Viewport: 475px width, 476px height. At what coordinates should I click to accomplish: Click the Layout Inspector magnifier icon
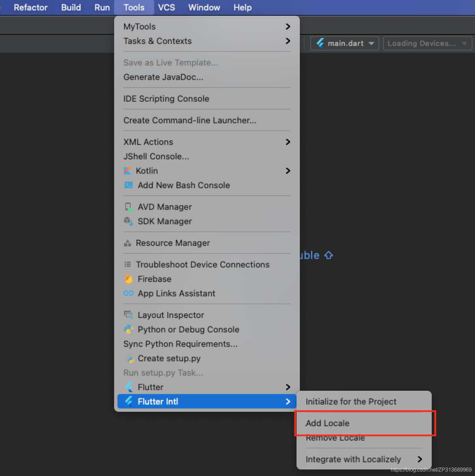pyautogui.click(x=128, y=315)
